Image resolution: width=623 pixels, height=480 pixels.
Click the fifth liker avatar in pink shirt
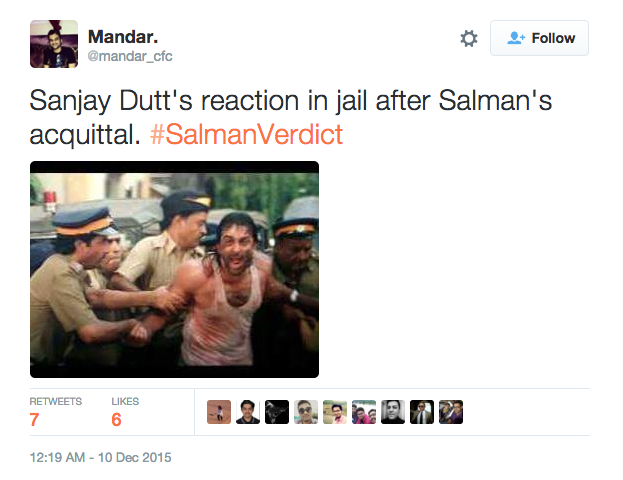click(x=335, y=412)
